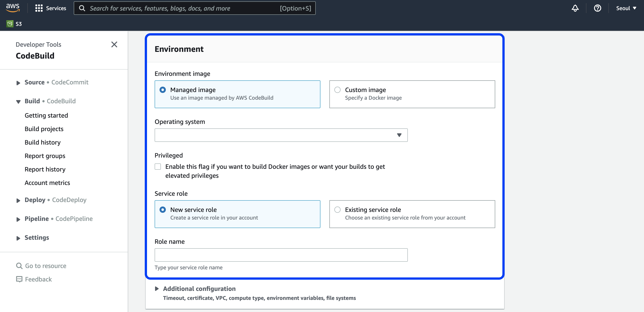Viewport: 644px width, 312px height.
Task: Enable the Privileged checkbox
Action: tap(158, 167)
